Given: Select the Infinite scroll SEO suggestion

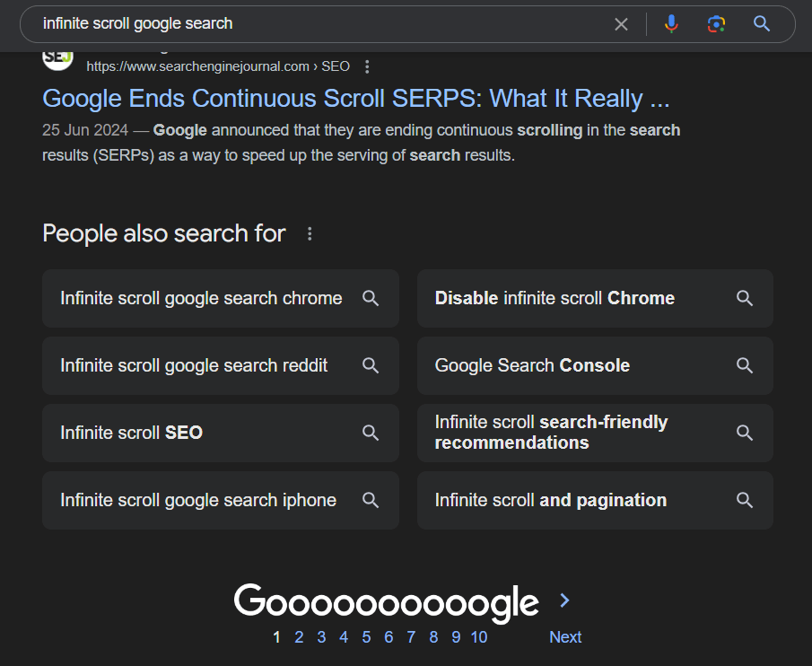Looking at the screenshot, I should (x=220, y=433).
